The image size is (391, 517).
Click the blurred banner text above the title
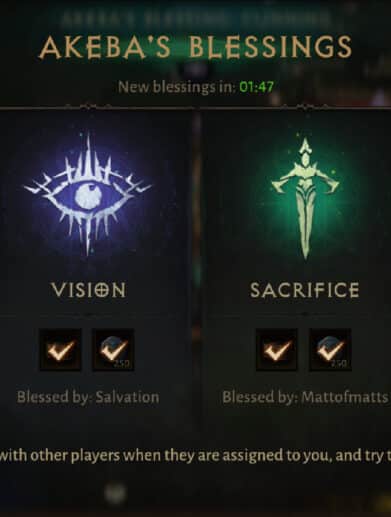tap(196, 20)
